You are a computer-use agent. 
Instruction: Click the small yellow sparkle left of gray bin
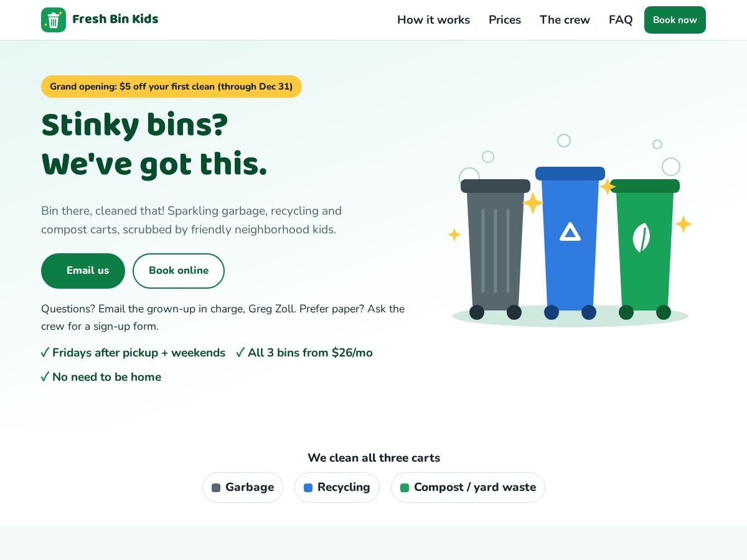coord(454,235)
